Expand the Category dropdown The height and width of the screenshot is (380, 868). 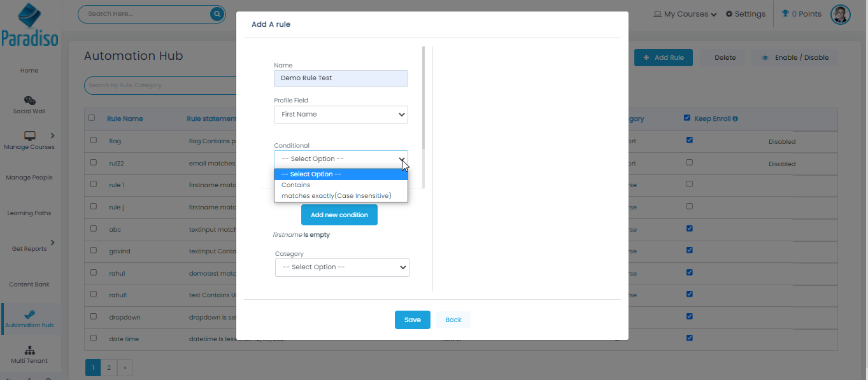(342, 267)
